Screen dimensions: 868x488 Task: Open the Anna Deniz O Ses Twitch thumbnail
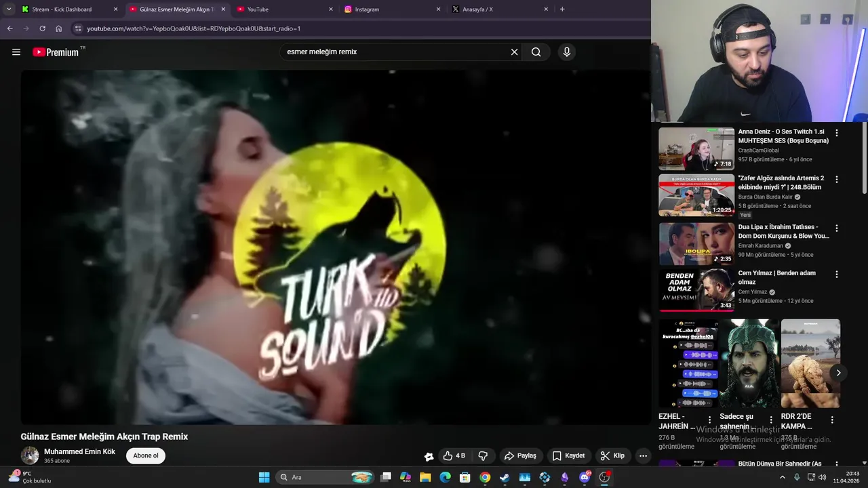click(696, 148)
